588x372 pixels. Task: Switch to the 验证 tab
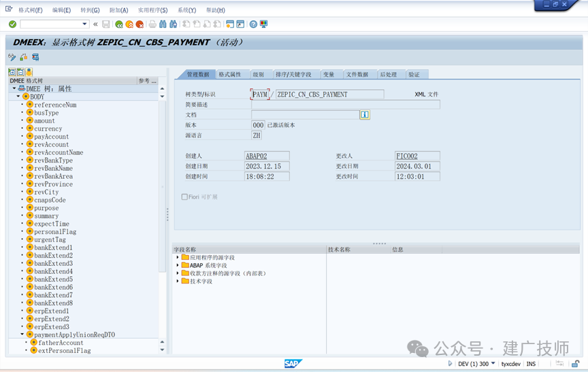click(414, 75)
